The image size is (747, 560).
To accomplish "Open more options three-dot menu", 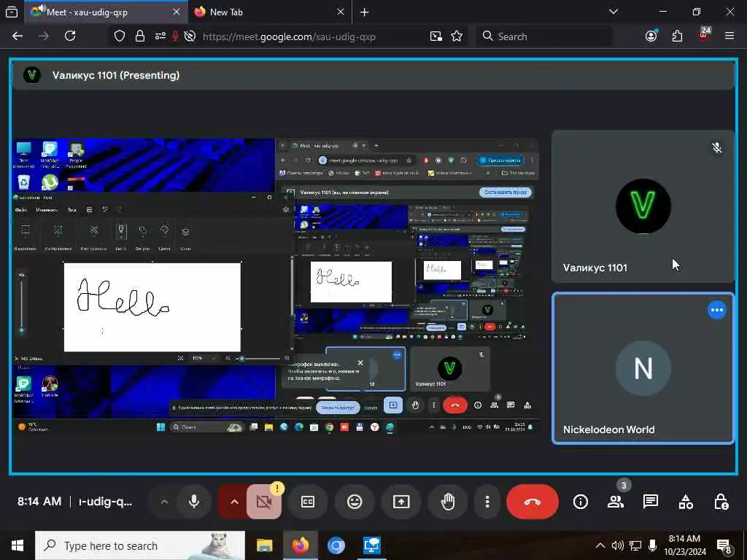I will click(x=487, y=502).
